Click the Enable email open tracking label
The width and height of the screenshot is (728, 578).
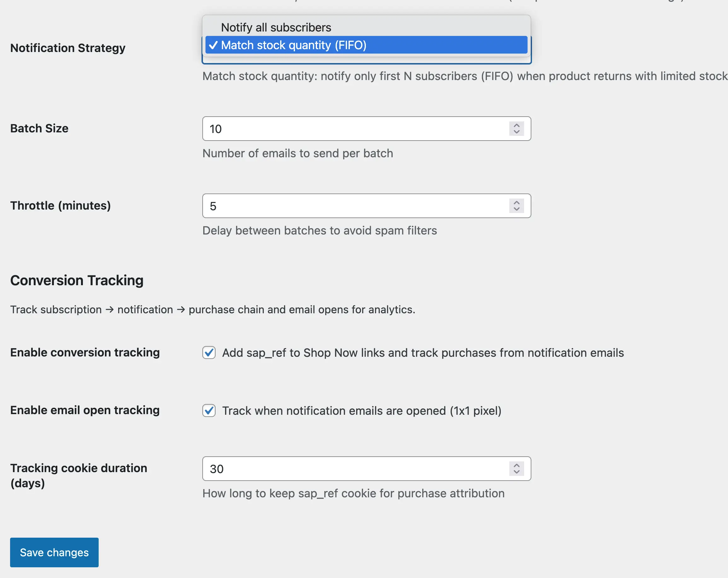click(85, 410)
